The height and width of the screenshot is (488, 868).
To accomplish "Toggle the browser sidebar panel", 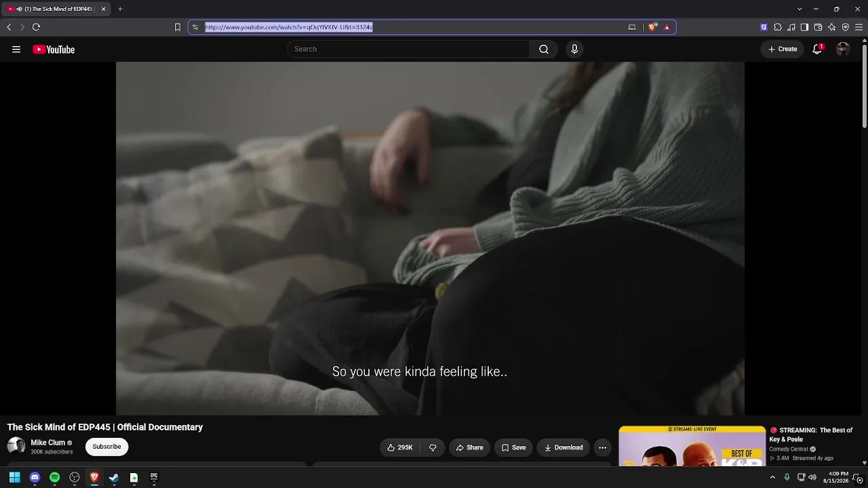I will pos(804,27).
